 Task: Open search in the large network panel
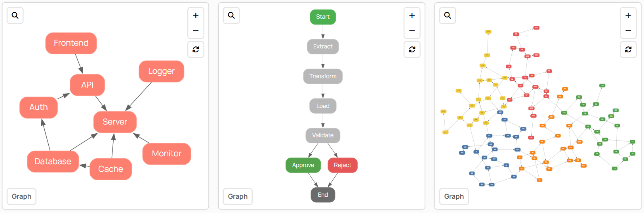coord(448,15)
